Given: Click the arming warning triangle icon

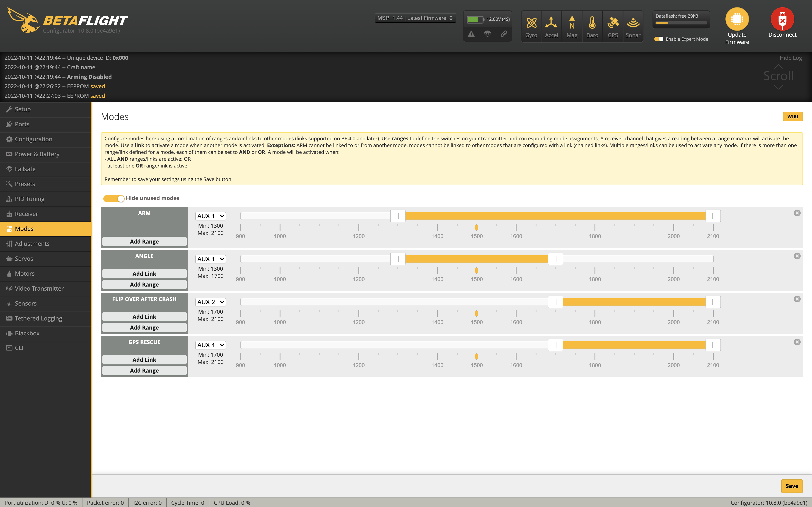Looking at the screenshot, I should [471, 34].
